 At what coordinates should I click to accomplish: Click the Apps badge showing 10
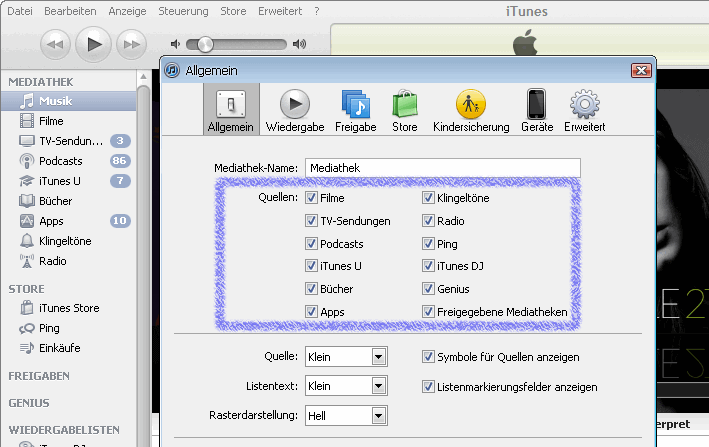click(119, 221)
